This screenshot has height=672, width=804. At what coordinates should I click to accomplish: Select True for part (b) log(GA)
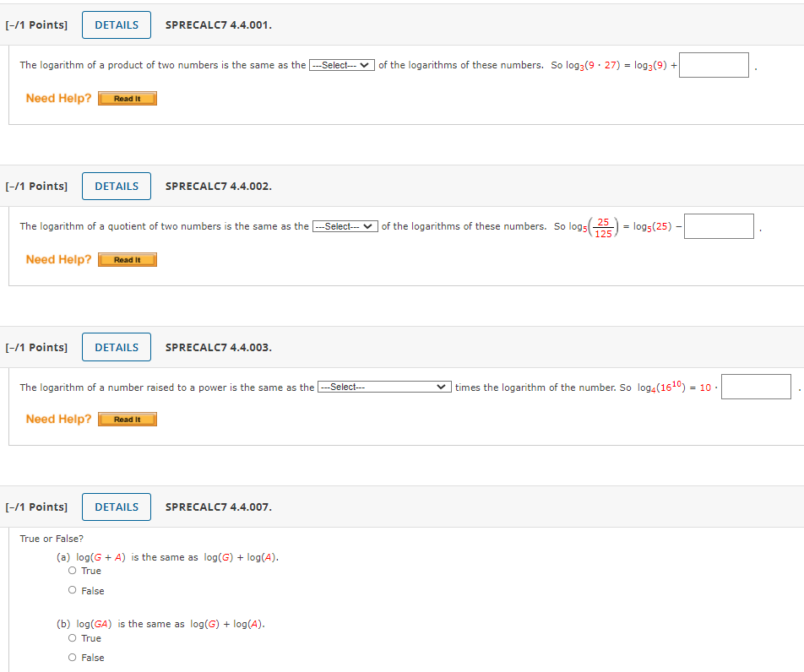click(x=73, y=638)
